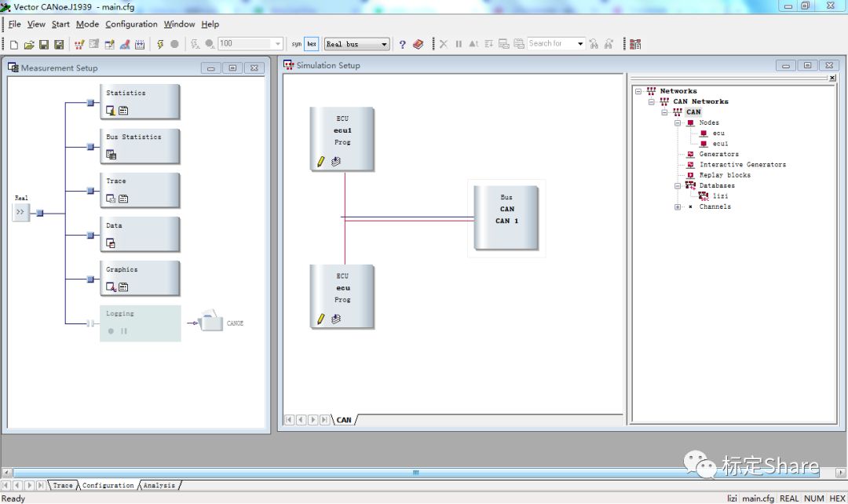This screenshot has width=848, height=504.
Task: Expand the Channels branch in the network tree
Action: point(677,206)
